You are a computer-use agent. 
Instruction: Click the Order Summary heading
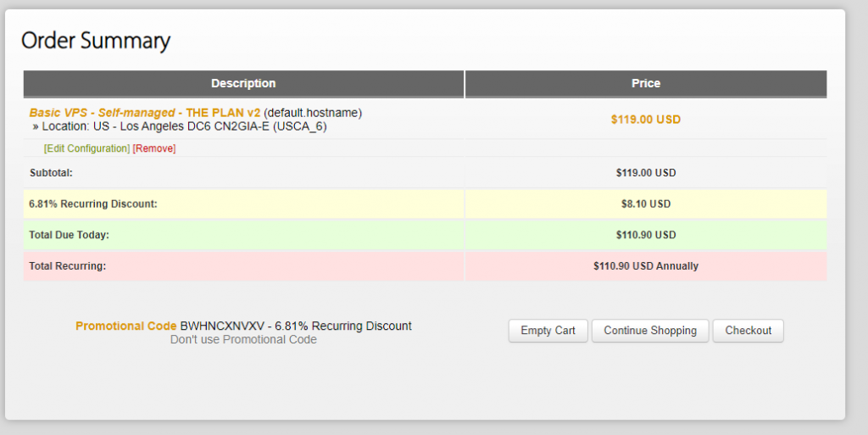(96, 41)
